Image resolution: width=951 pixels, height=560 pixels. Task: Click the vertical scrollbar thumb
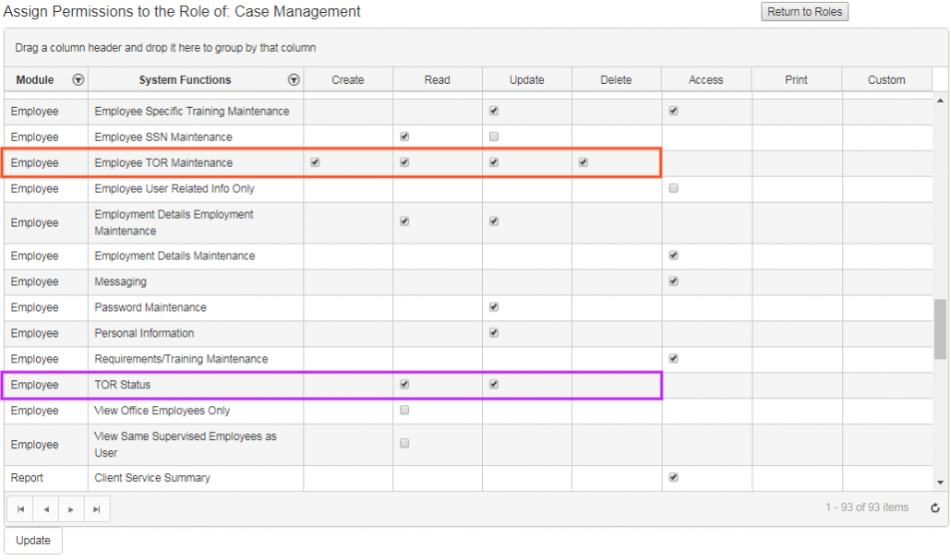click(940, 328)
